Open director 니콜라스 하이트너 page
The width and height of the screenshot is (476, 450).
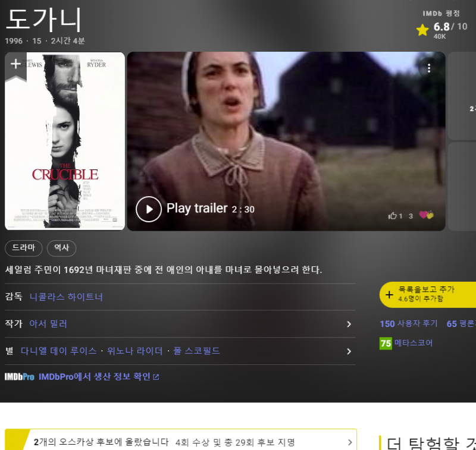pos(66,297)
